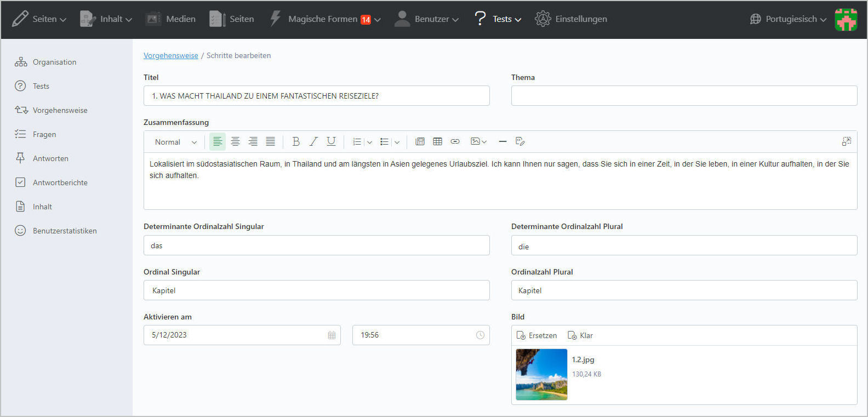Click the Ersetzen image button
The width and height of the screenshot is (868, 417).
coord(536,335)
